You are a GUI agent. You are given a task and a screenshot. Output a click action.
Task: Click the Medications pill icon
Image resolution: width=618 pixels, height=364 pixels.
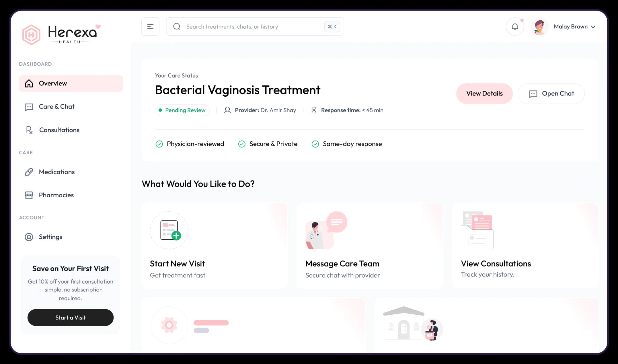click(x=29, y=172)
